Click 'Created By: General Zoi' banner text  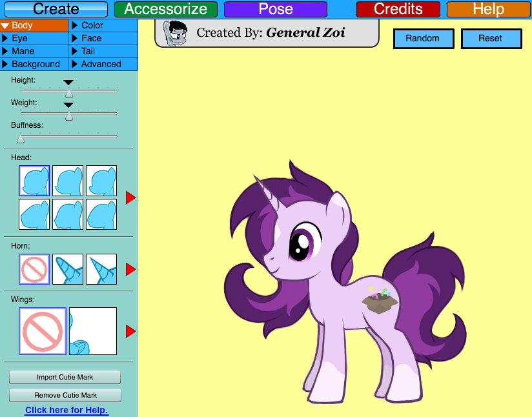click(x=271, y=32)
